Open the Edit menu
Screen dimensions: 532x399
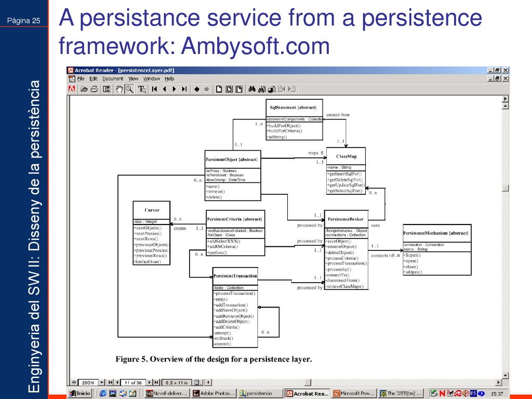coord(94,79)
